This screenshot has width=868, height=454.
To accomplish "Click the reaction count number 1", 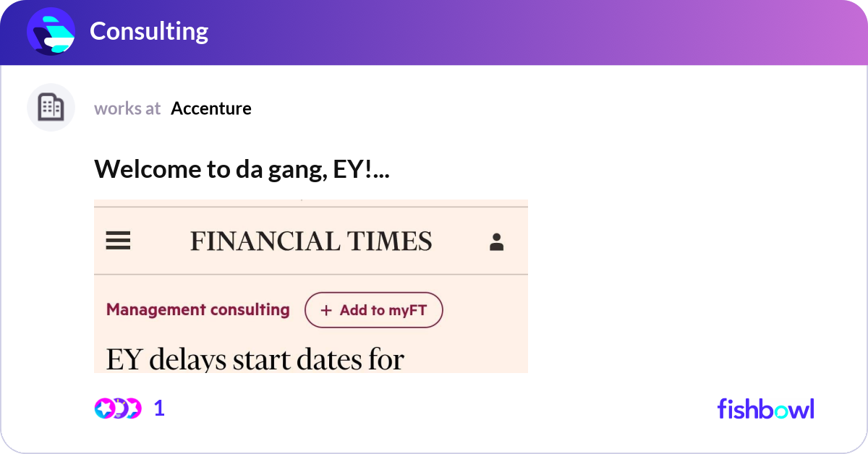I will pos(159,408).
